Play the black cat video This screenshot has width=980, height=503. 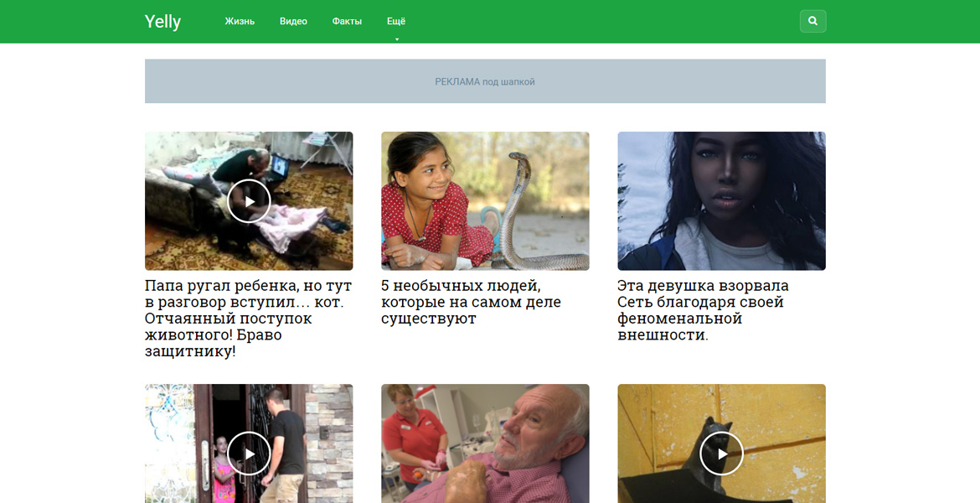(x=721, y=454)
